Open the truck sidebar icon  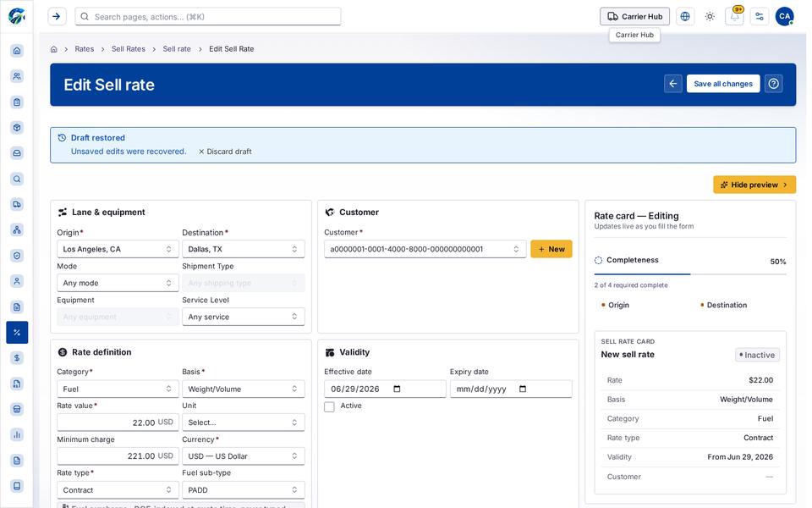point(17,204)
